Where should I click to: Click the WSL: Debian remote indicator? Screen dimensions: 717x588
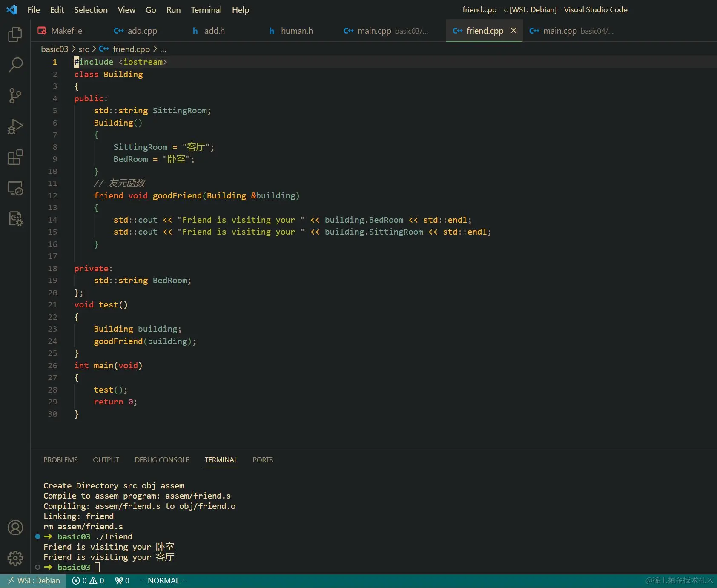[34, 581]
